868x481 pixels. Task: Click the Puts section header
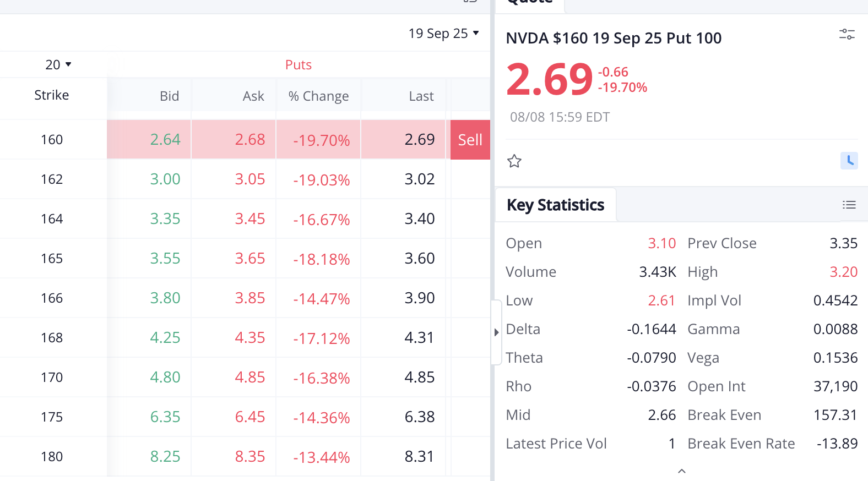299,65
